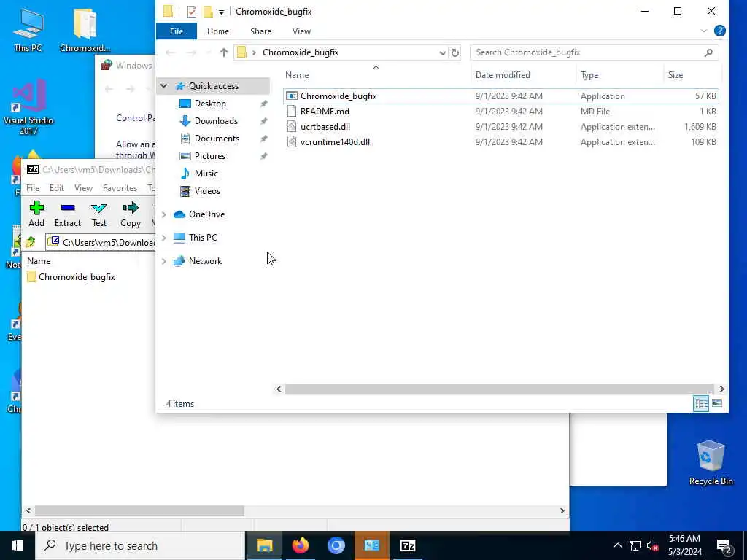Open Videos in navigation pane
This screenshot has height=560, width=747.
[207, 191]
